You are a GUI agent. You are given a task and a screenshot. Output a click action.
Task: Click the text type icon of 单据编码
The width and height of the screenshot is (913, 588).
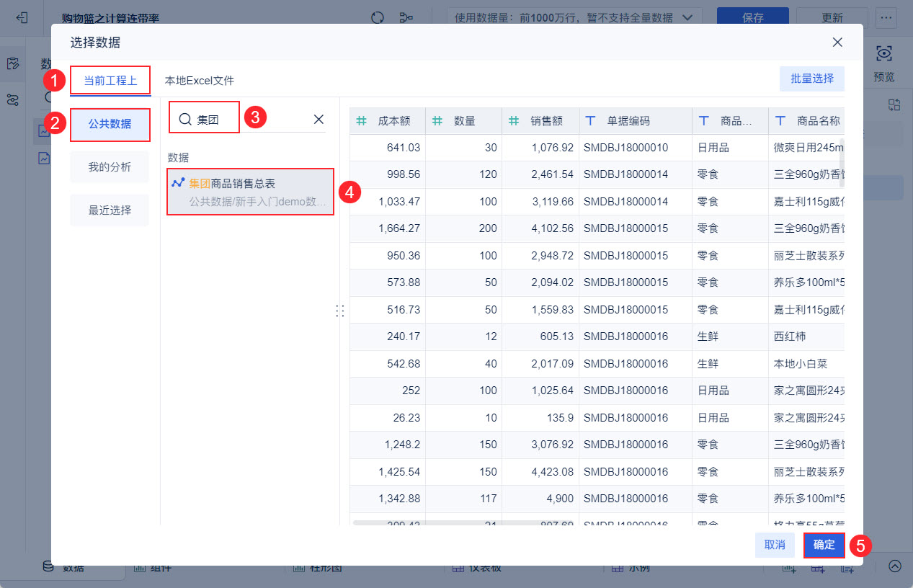click(x=591, y=121)
